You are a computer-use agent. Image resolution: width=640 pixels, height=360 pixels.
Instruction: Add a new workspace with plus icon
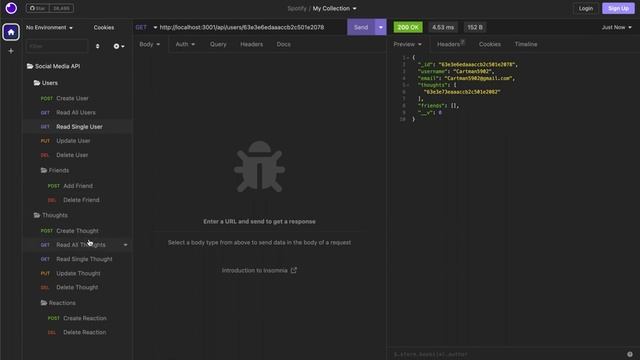pos(11,51)
